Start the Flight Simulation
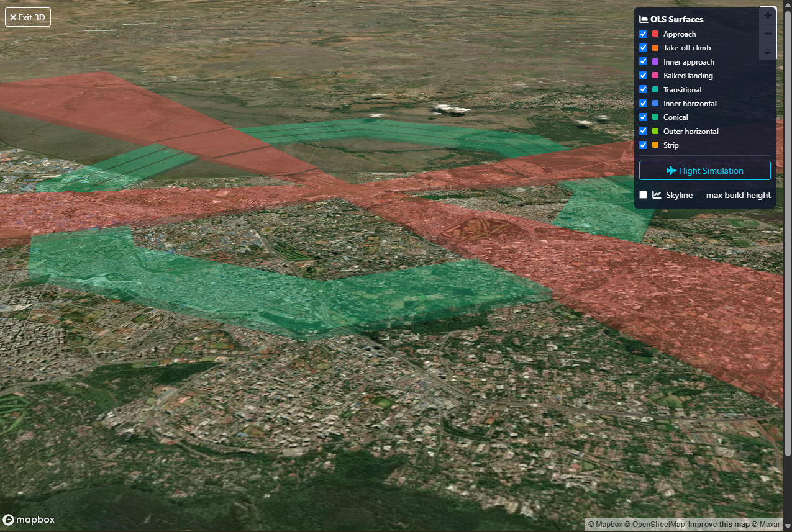The height and width of the screenshot is (532, 792). click(x=705, y=171)
